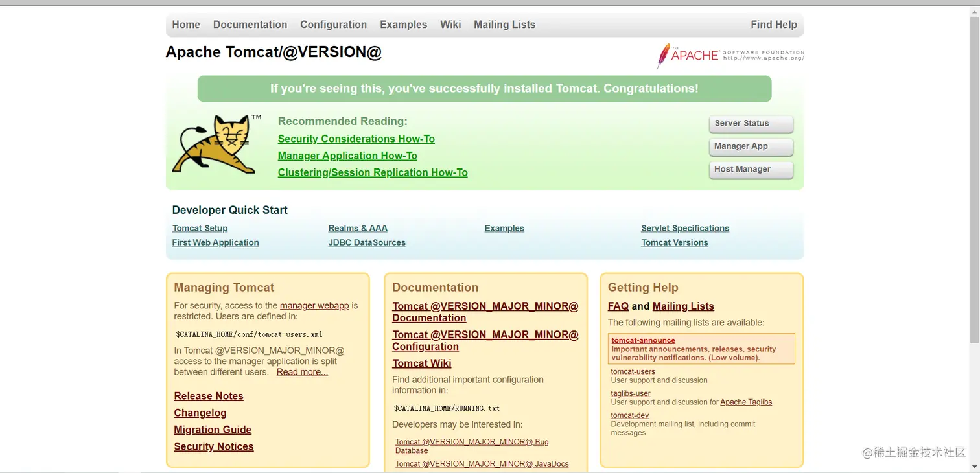This screenshot has width=980, height=473.
Task: Open Mailing Lists in the top bar
Action: pyautogui.click(x=504, y=25)
